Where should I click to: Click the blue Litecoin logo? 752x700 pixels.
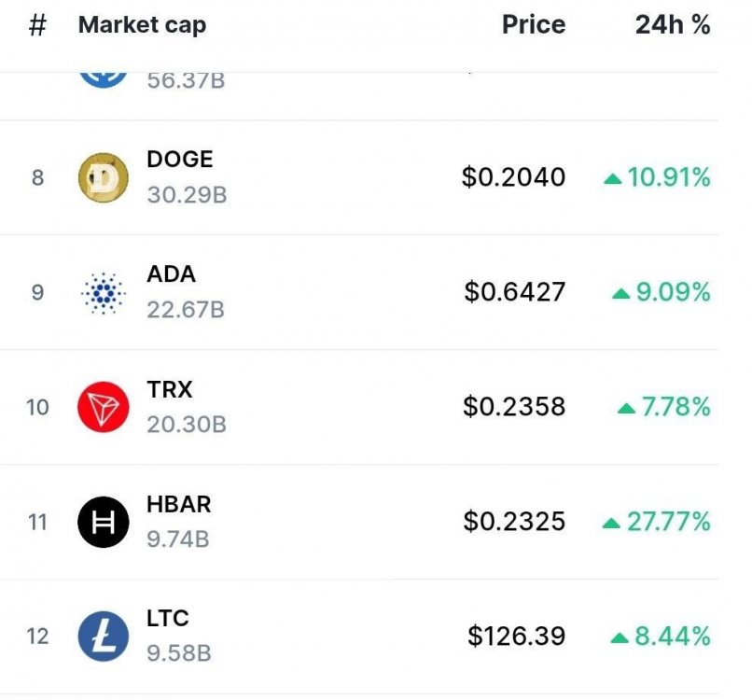click(x=103, y=637)
